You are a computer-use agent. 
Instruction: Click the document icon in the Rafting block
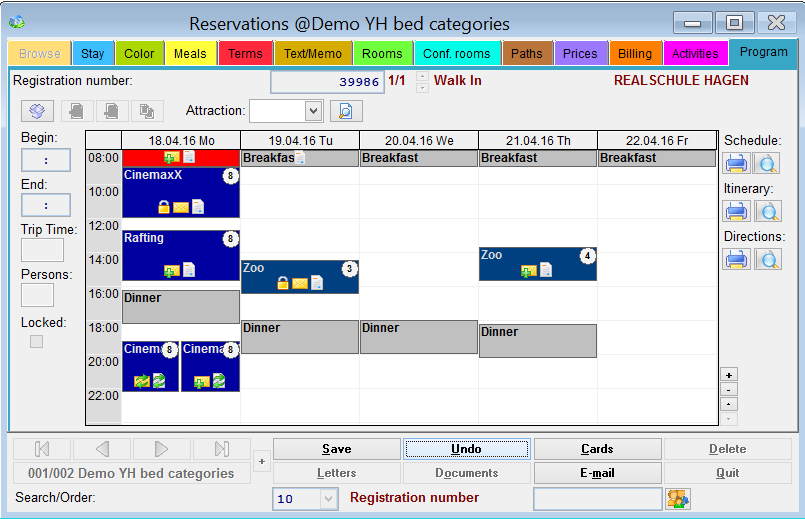tap(189, 270)
